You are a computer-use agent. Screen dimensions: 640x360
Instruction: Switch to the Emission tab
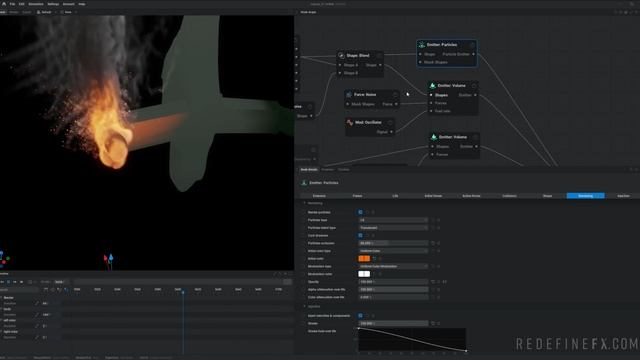tap(319, 196)
